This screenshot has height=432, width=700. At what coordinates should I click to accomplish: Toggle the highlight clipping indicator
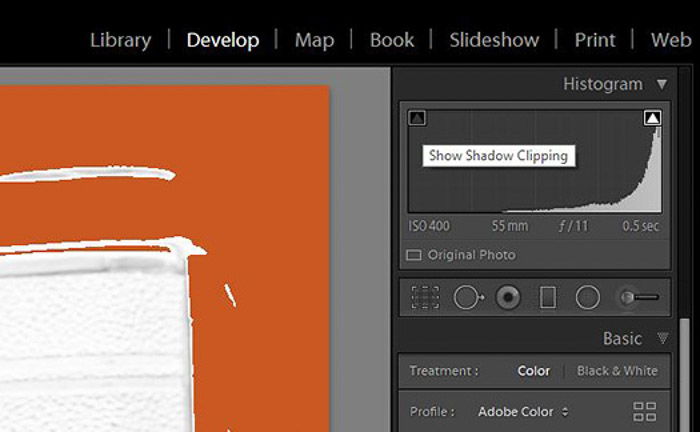click(652, 118)
